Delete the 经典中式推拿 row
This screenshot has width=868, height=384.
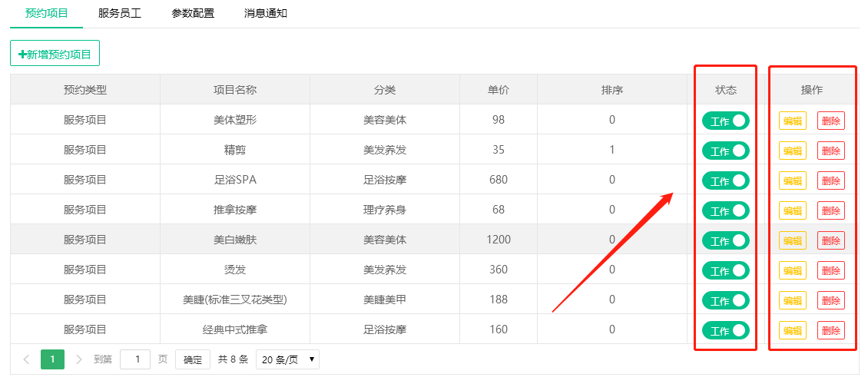(831, 329)
